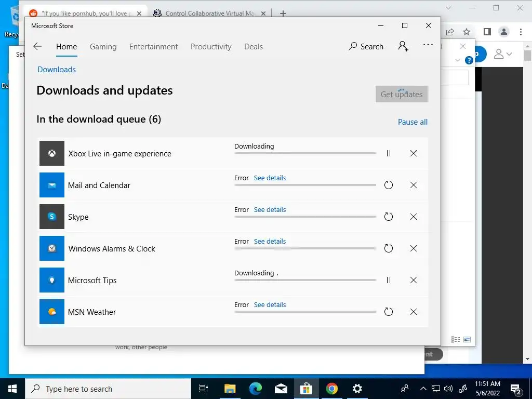Screen dimensions: 532x399
Task: Click the Get updates button
Action: tap(402, 94)
